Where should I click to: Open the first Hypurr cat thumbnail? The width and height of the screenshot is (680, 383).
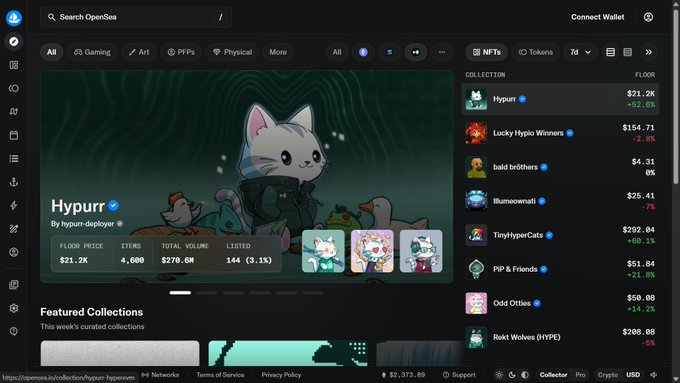(323, 251)
